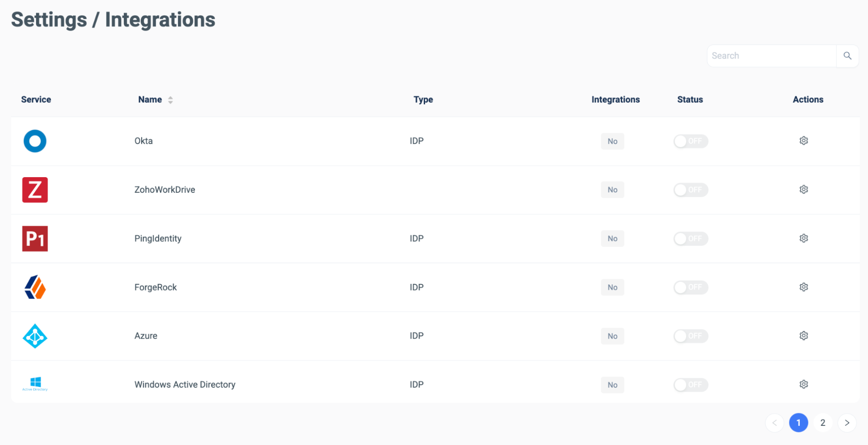Click the No badge for ZohoWorkDrive
Viewport: 868px width, 445px height.
click(x=612, y=190)
